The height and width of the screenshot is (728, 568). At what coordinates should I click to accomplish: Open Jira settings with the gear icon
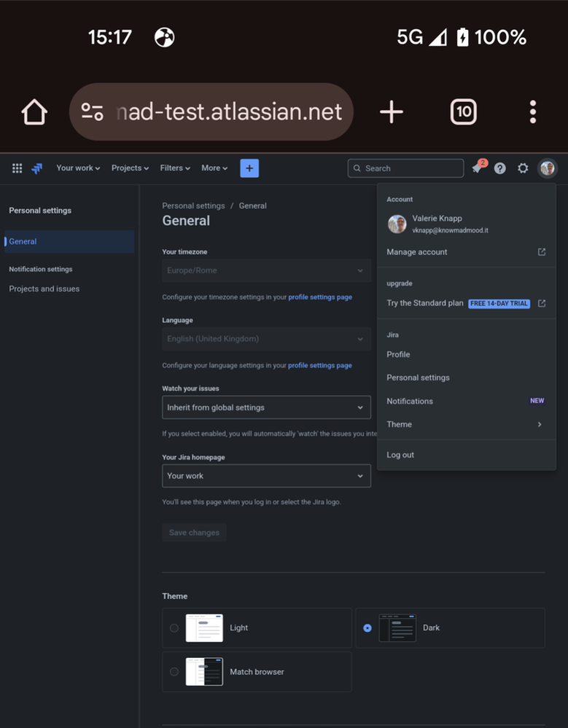click(523, 168)
